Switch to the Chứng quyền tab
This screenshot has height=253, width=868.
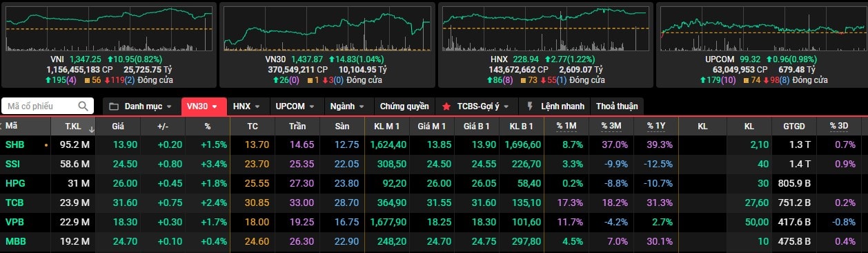tap(404, 106)
